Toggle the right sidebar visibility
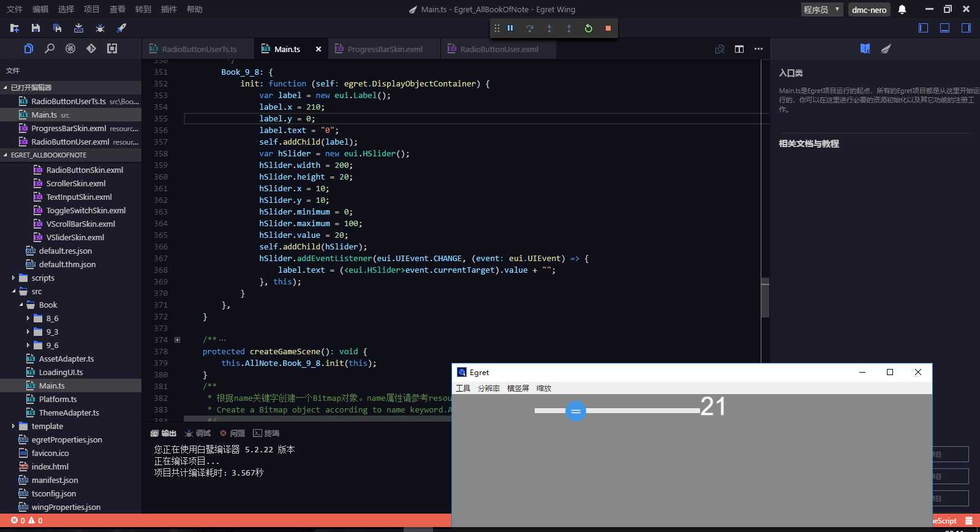Screen dimensions: 980x532 coord(967,28)
